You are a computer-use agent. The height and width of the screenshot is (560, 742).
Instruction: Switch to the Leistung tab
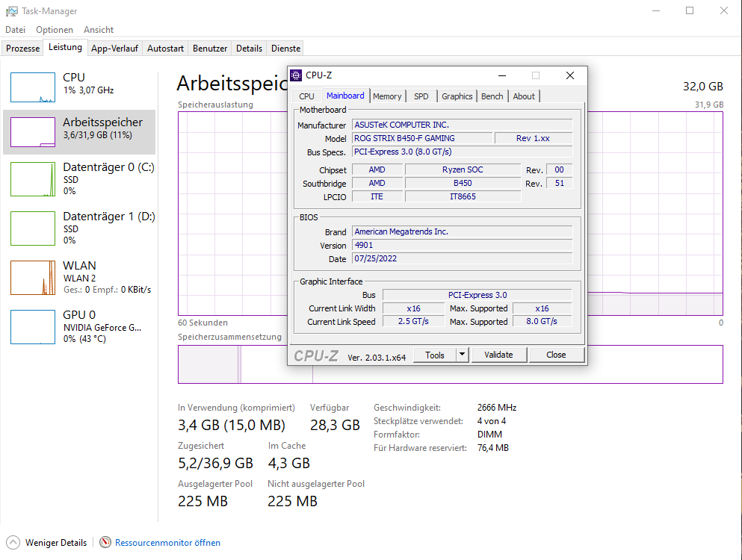[x=65, y=47]
